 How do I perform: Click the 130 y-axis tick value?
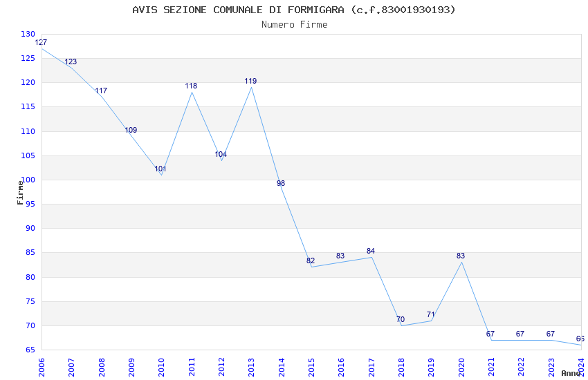(x=28, y=34)
